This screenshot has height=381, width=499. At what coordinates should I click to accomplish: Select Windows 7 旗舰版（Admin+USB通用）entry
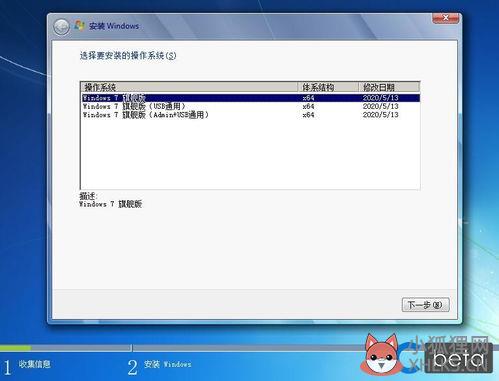(146, 115)
